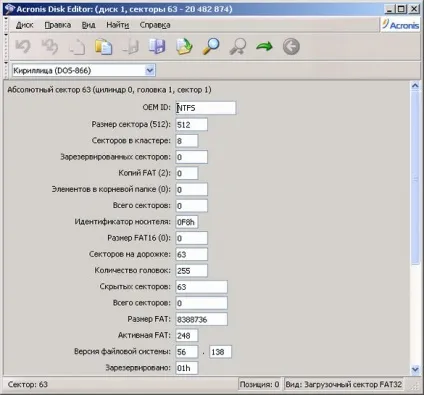Click the OEM ID: label

[x=157, y=108]
